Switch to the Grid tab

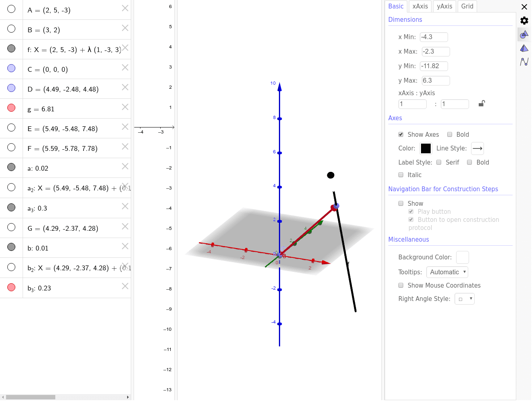(467, 6)
